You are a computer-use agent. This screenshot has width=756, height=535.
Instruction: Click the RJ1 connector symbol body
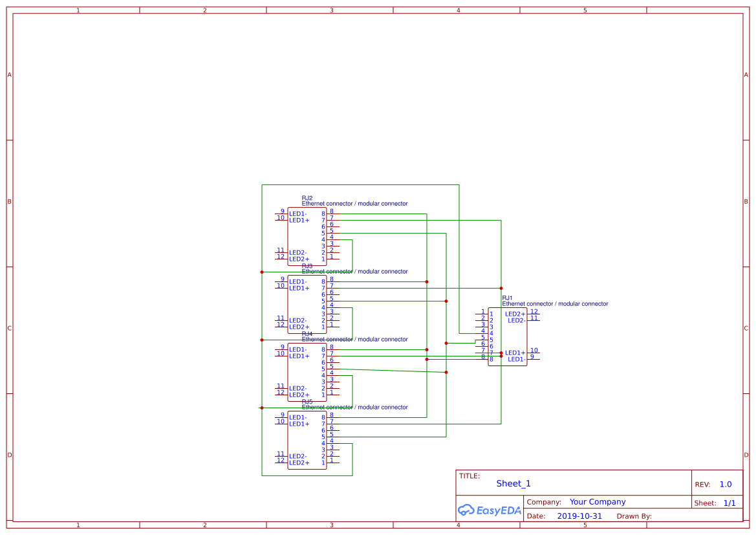point(508,336)
